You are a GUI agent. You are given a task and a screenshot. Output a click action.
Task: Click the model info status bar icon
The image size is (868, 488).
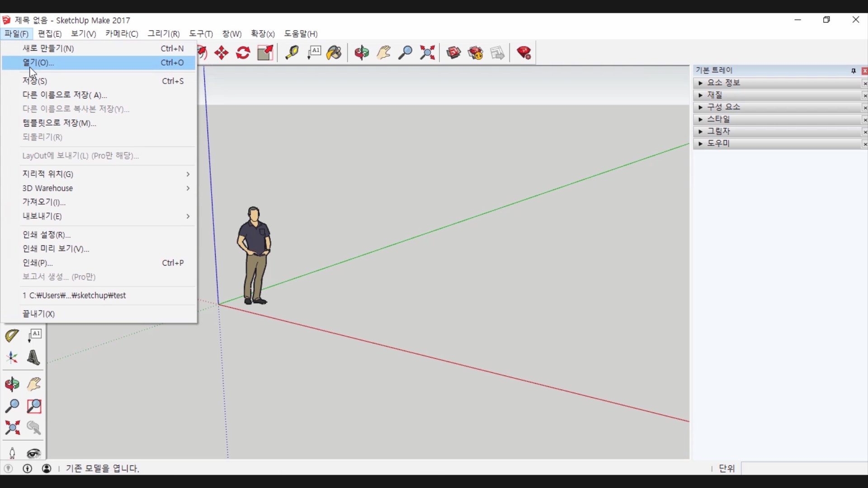(27, 468)
